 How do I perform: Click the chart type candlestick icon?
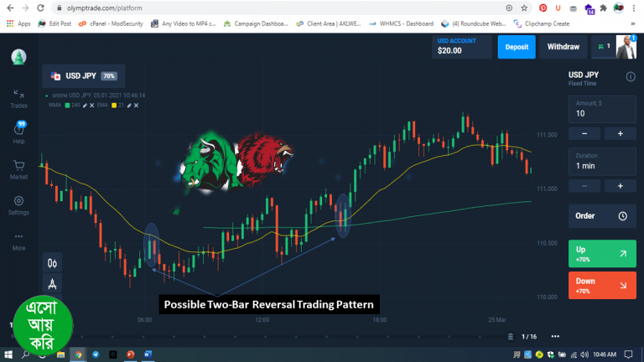pyautogui.click(x=53, y=262)
